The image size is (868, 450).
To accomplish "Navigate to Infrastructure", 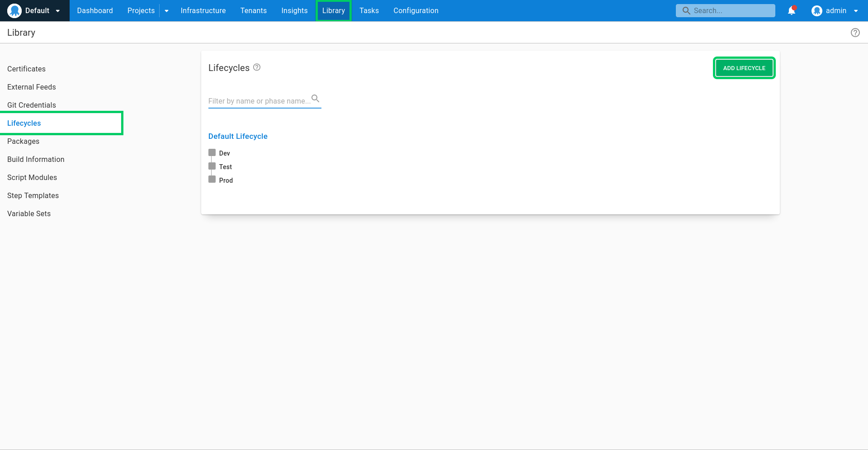I will pos(203,10).
